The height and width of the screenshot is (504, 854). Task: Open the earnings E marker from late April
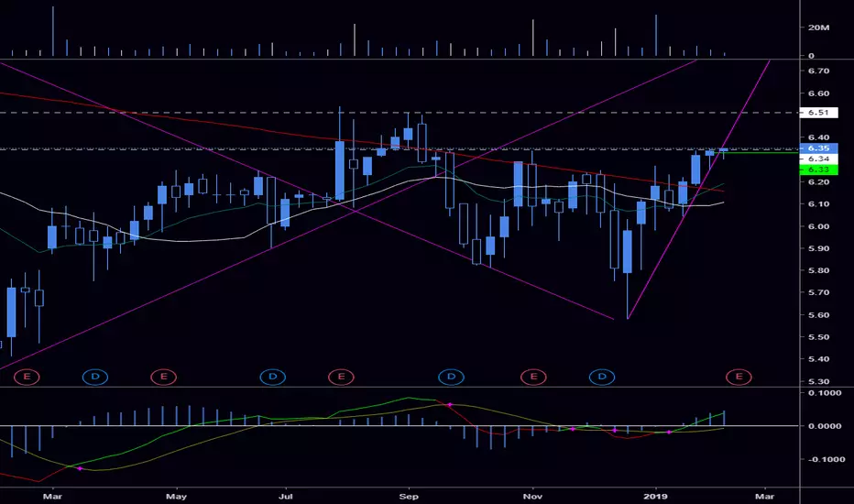[163, 377]
